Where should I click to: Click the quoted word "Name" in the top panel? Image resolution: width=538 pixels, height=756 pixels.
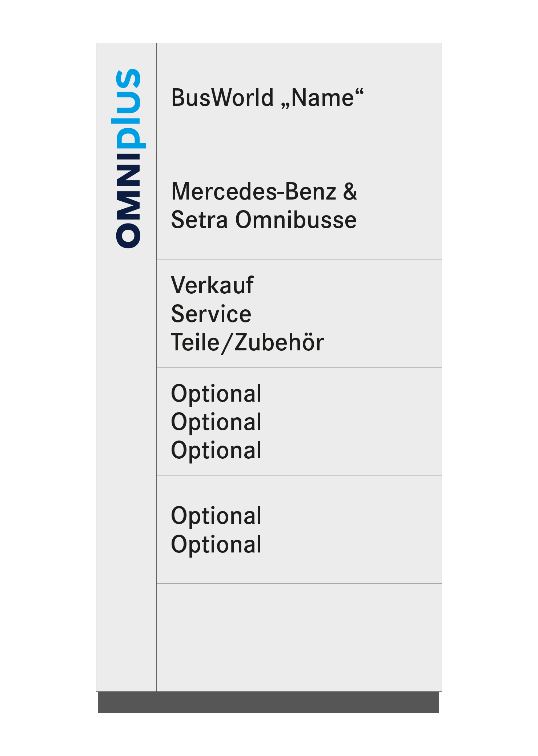[x=322, y=98]
